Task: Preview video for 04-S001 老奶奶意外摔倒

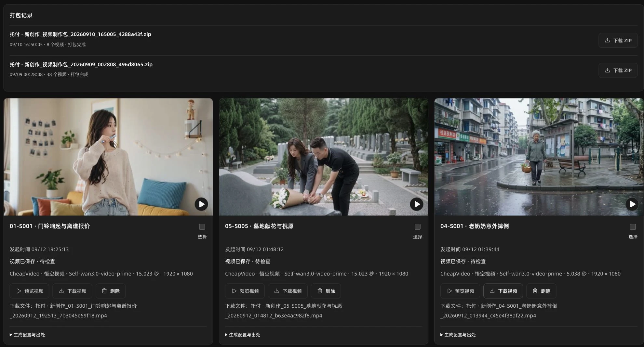Action: (x=460, y=291)
